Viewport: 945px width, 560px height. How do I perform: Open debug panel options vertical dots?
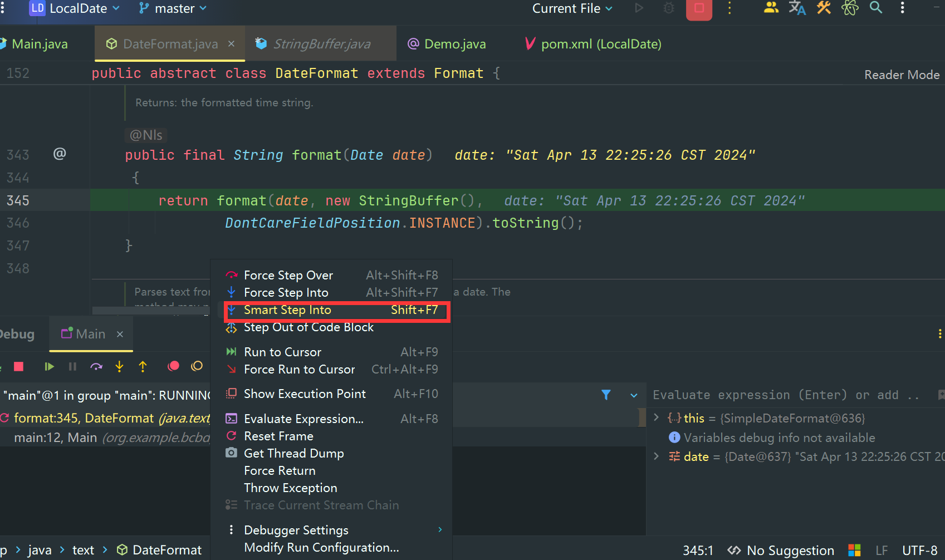(940, 333)
